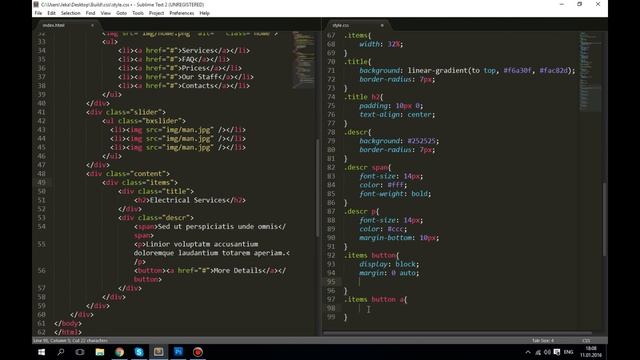Viewport: 640px width, 360px height.
Task: Click 'margin: 0 auto' on line 94
Action: point(389,273)
